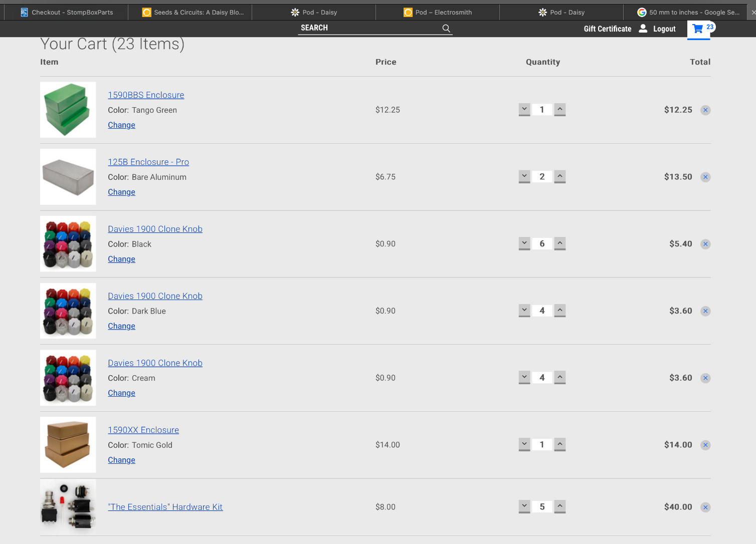756x544 pixels.
Task: Change color of Bare Aluminum enclosure
Action: tap(121, 192)
